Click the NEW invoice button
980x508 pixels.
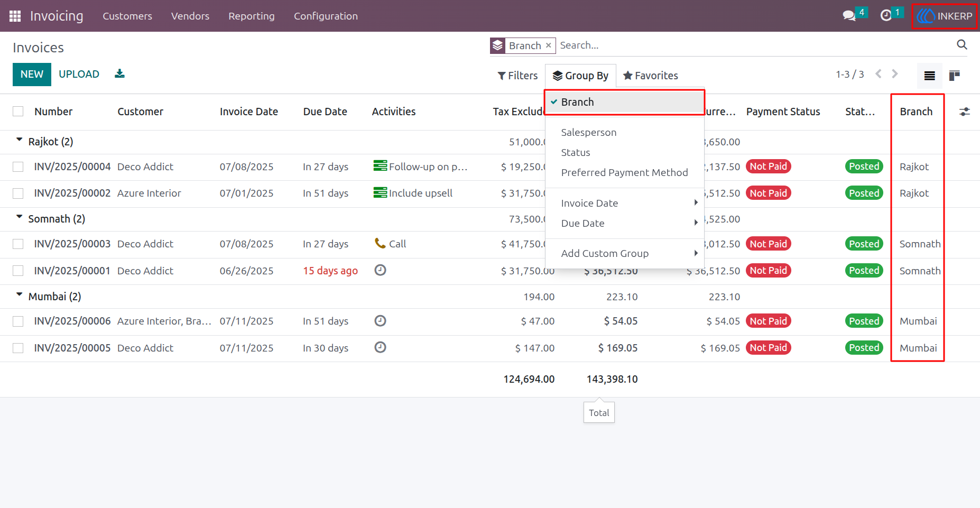coord(32,74)
